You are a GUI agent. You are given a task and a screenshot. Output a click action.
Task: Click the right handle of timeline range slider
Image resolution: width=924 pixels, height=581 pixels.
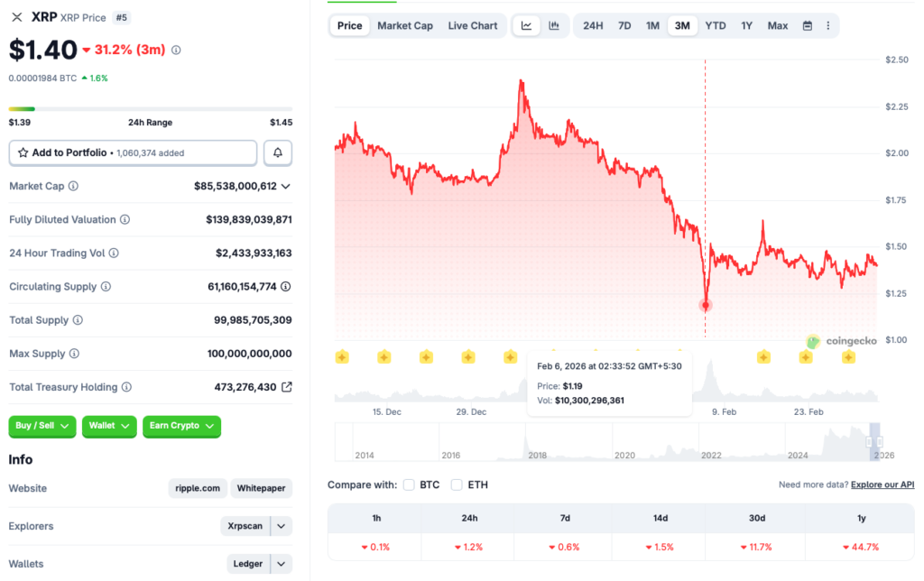coord(879,442)
